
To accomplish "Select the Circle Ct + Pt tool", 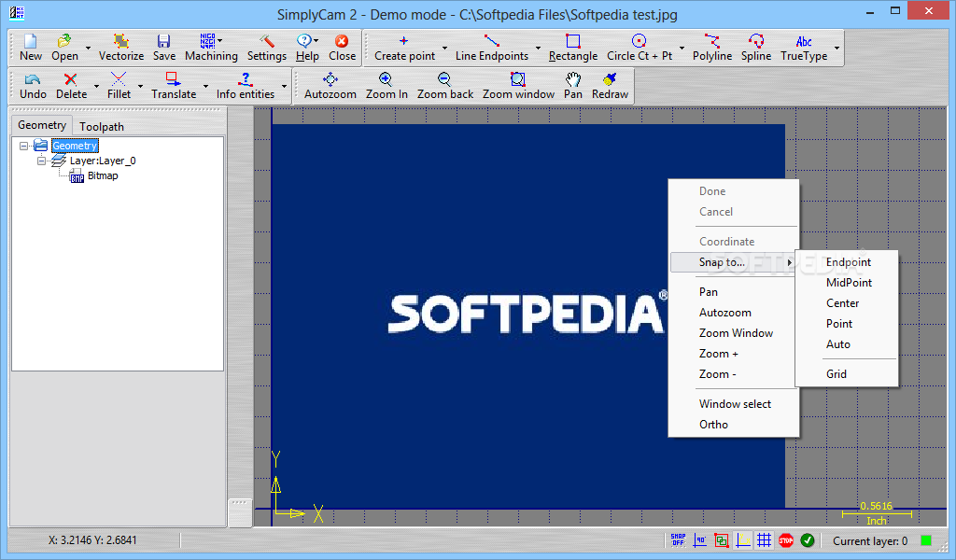I will pos(639,48).
